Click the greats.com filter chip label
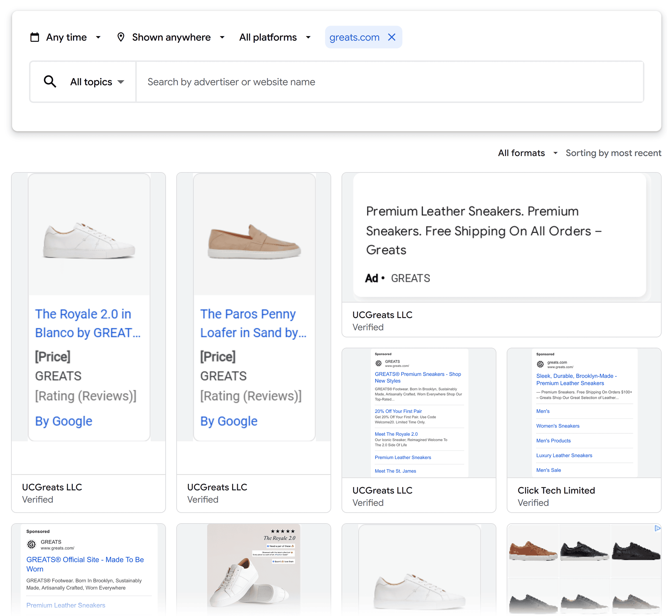 [354, 37]
